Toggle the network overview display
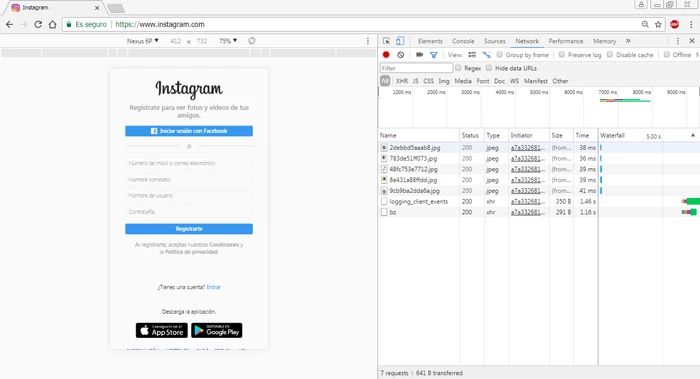The width and height of the screenshot is (700, 379). [486, 54]
